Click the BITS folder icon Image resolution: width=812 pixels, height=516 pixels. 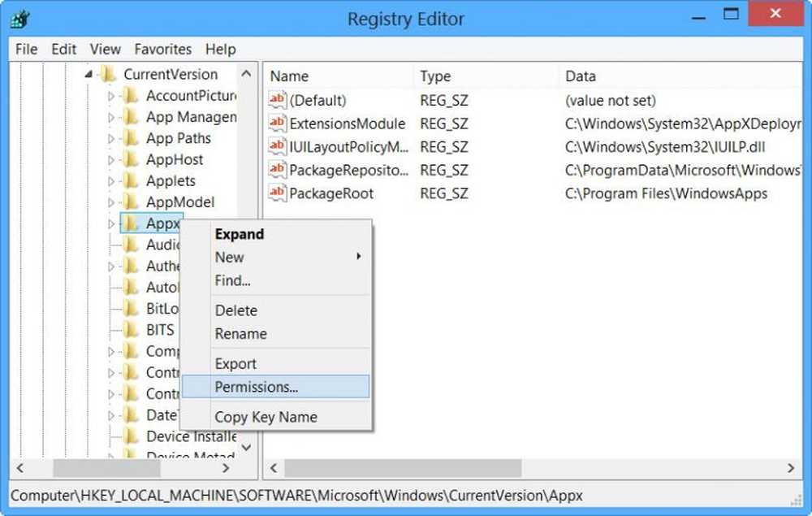pos(131,329)
